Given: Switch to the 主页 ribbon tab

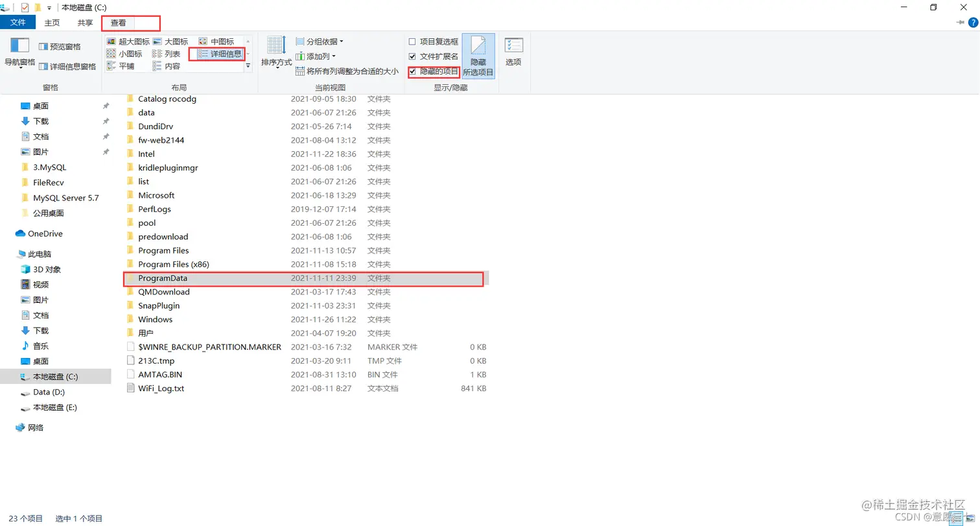Looking at the screenshot, I should pyautogui.click(x=52, y=23).
